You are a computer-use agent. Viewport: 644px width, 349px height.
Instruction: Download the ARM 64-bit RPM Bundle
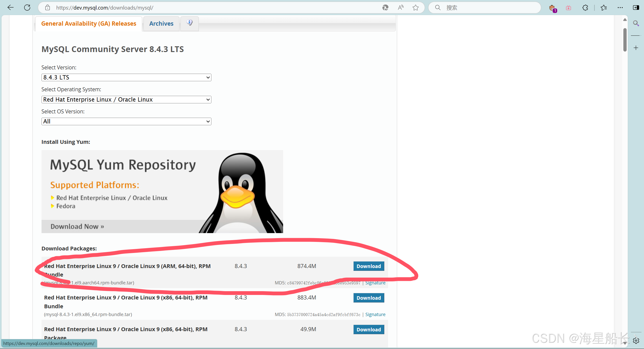tap(369, 266)
